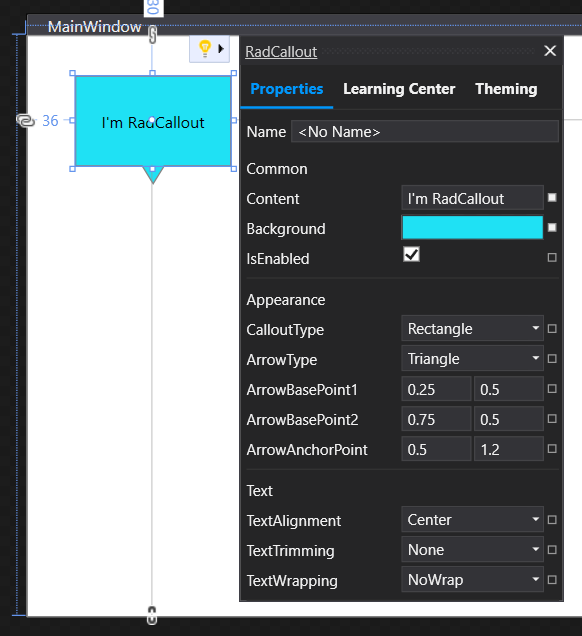This screenshot has width=582, height=636.
Task: Toggle the IsEnabled checkbox
Action: coord(411,254)
